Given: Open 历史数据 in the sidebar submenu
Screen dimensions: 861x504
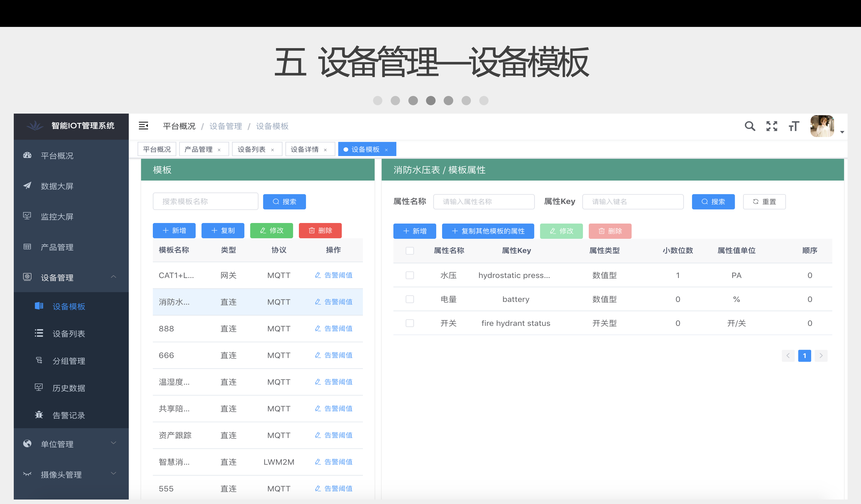Looking at the screenshot, I should pos(71,388).
